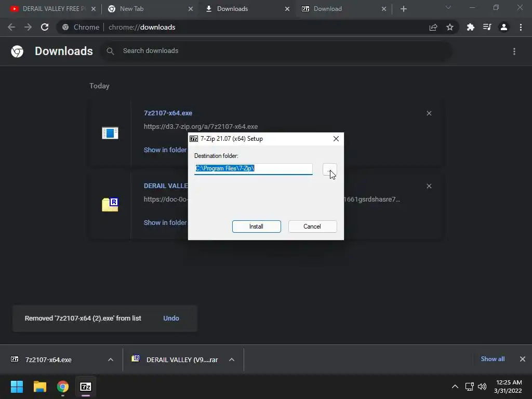Screen dimensions: 532x399
Task: Open the 7z2107-x64.exe file link
Action: pos(168,113)
